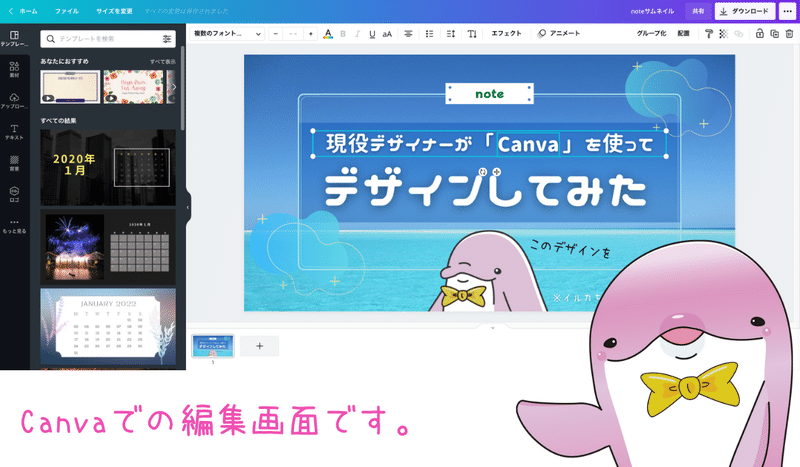Click the template search filter icon
This screenshot has width=800, height=467.
[167, 39]
